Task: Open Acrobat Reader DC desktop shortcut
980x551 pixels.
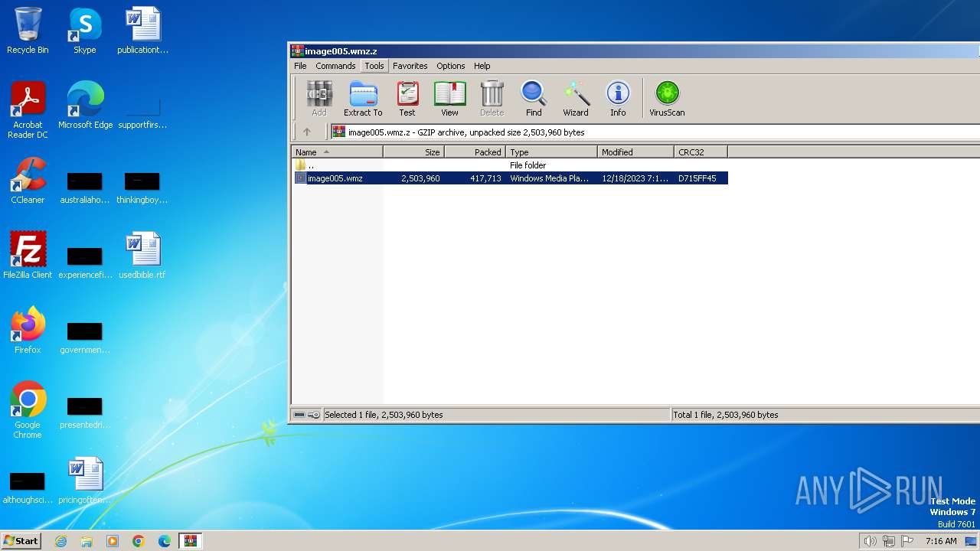Action: [28, 110]
